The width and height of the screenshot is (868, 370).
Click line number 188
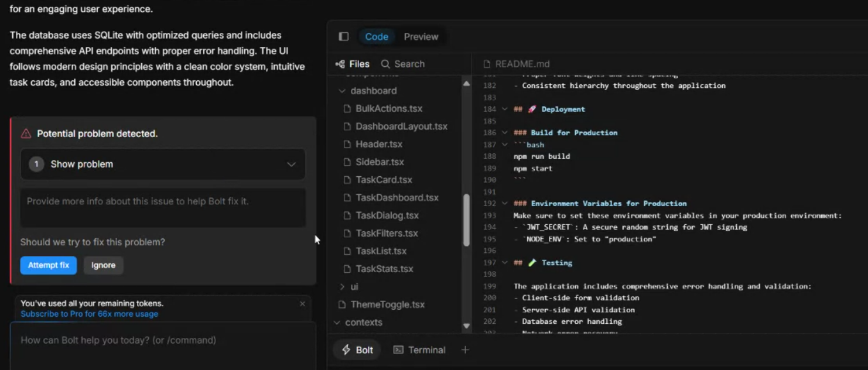click(x=490, y=156)
